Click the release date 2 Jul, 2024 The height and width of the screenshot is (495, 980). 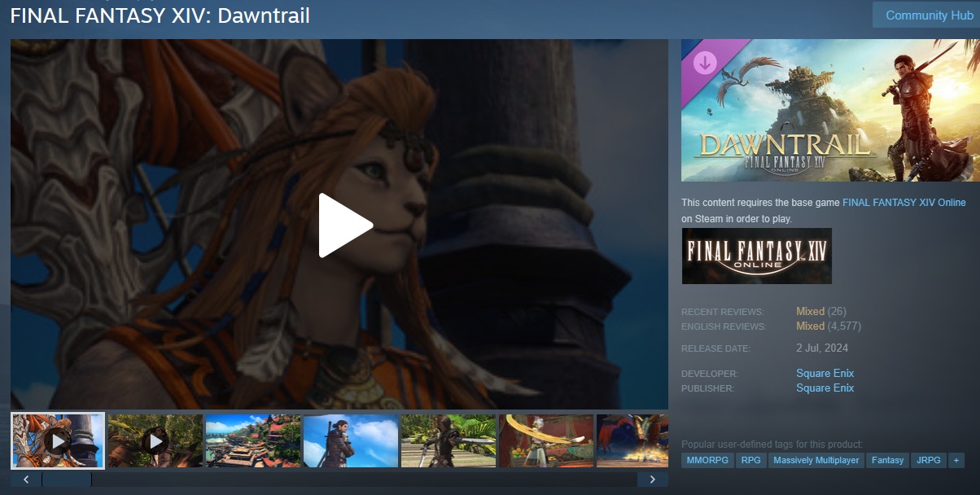pyautogui.click(x=822, y=348)
